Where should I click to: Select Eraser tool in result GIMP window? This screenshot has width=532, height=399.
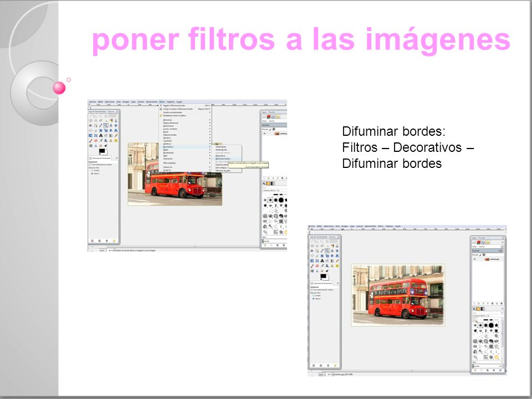pyautogui.click(x=317, y=265)
